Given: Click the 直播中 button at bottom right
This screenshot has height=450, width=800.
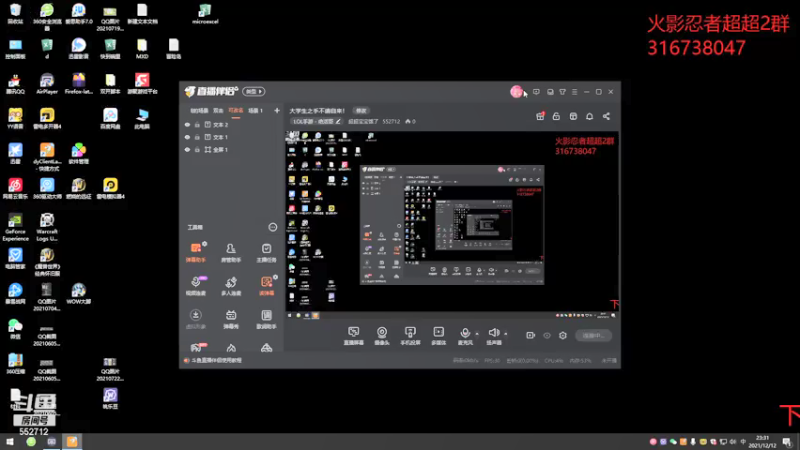Looking at the screenshot, I should point(593,335).
